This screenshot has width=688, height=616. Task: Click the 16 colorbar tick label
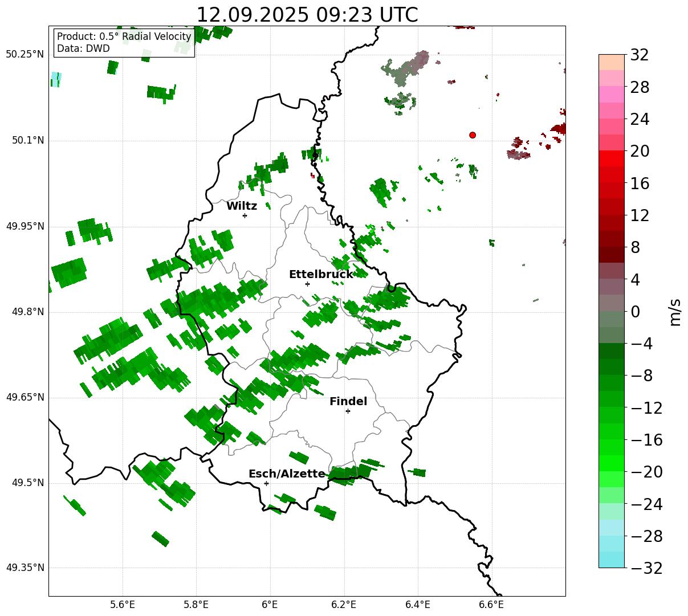pyautogui.click(x=640, y=183)
